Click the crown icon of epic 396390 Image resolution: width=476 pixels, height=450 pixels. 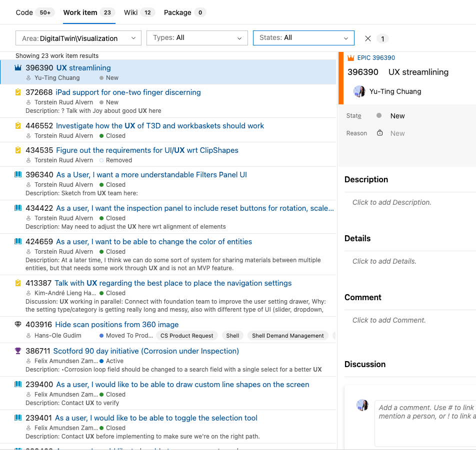tap(18, 68)
